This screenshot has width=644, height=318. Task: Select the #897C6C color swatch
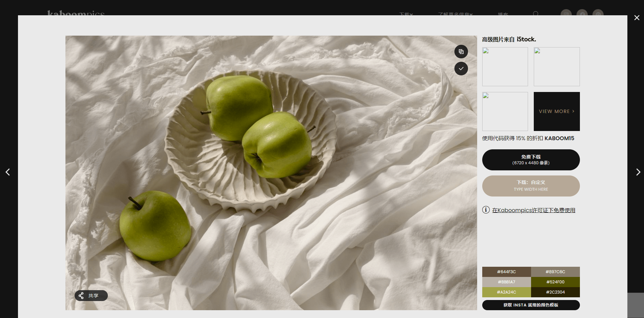tap(555, 272)
